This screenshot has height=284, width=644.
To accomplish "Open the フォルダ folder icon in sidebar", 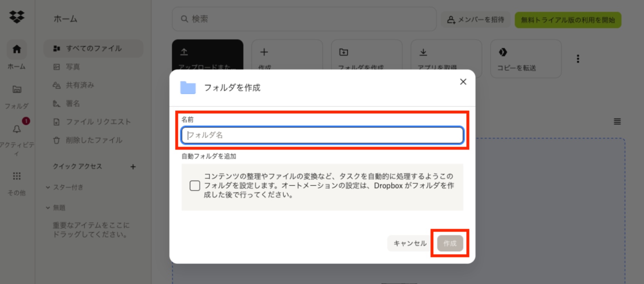I will 17,89.
